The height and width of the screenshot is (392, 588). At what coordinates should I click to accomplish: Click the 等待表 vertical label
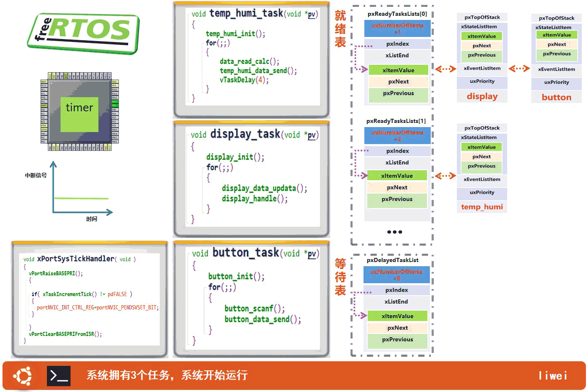coord(340,277)
